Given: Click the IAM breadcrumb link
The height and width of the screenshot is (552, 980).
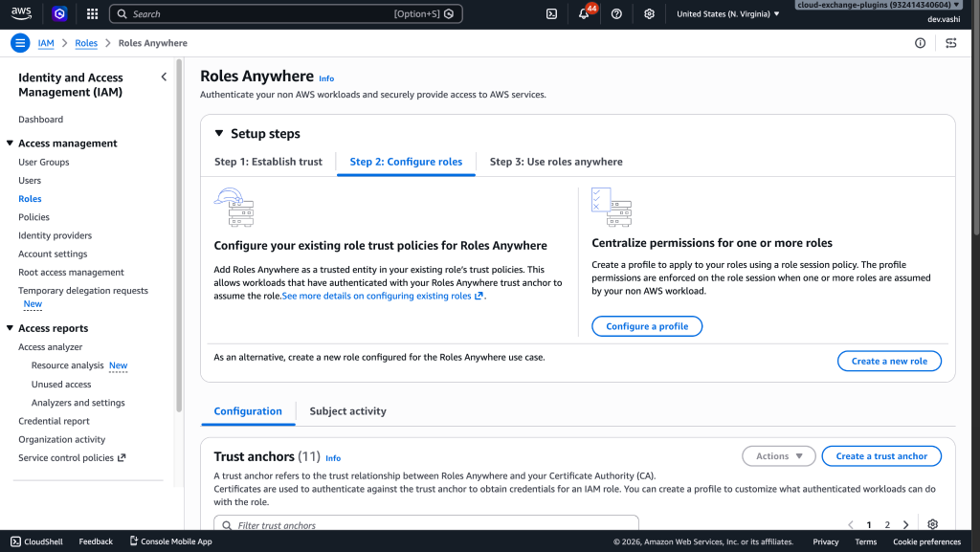Looking at the screenshot, I should point(46,43).
